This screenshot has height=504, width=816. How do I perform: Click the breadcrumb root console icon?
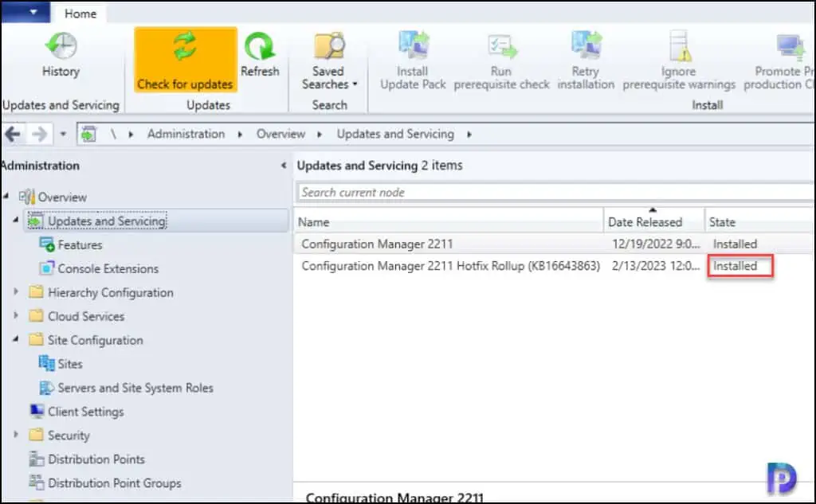click(88, 135)
